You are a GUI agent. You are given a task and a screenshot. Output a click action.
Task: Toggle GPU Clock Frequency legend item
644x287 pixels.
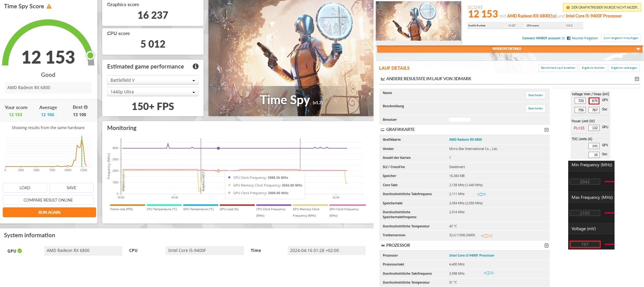click(x=347, y=210)
